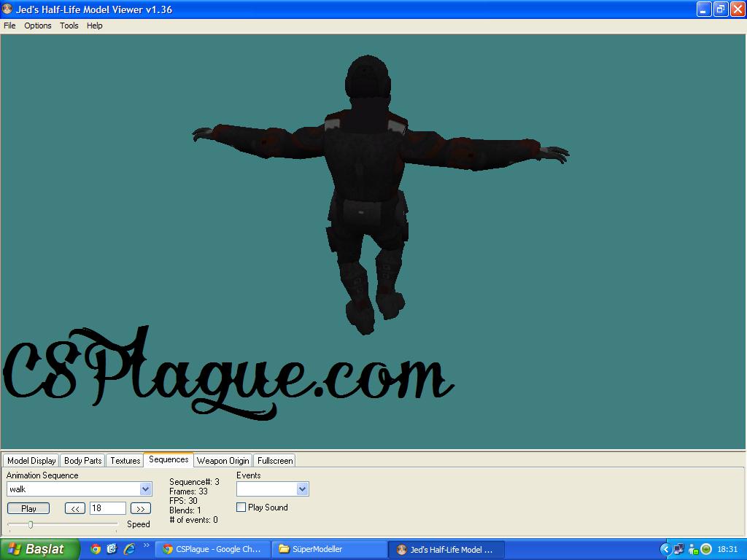The height and width of the screenshot is (560, 747).
Task: Open the Animation Sequence dropdown
Action: (x=145, y=489)
